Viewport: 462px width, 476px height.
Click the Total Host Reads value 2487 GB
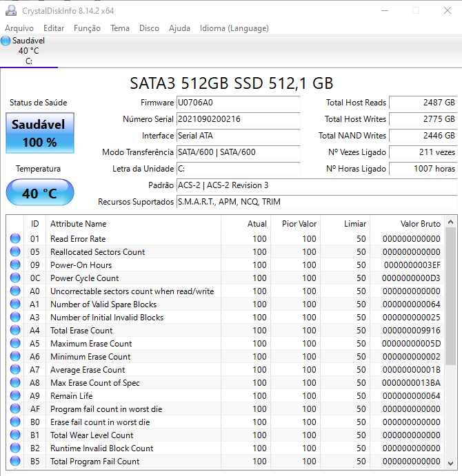coord(423,103)
